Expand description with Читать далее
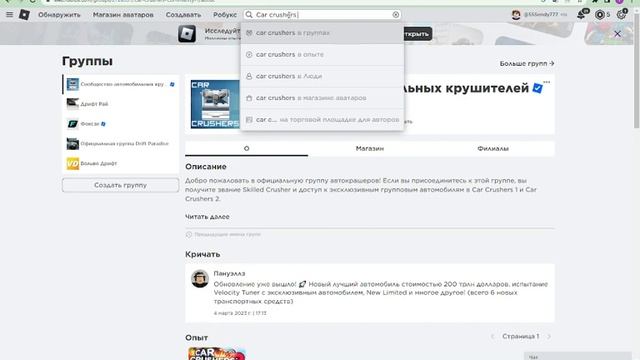The height and width of the screenshot is (360, 640). [207, 217]
